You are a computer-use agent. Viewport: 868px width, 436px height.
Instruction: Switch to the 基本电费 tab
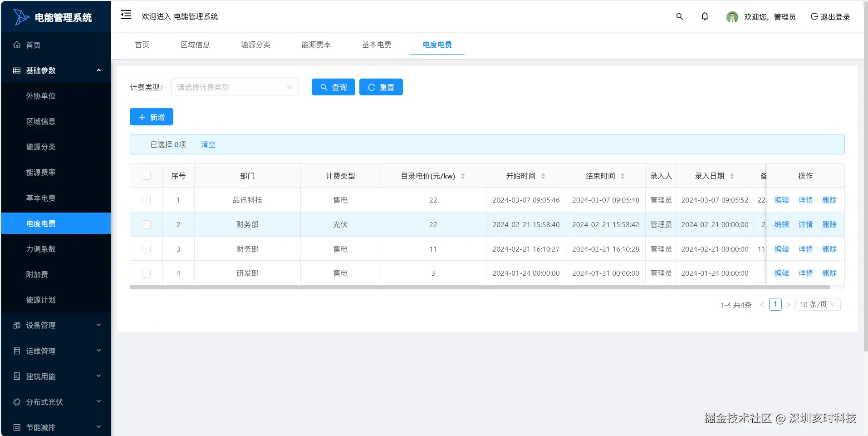coord(377,45)
